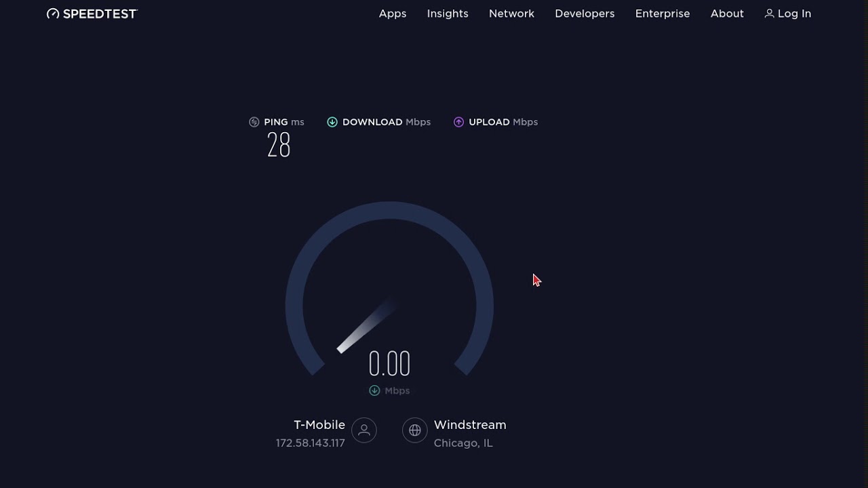Click the download icon below the gauge
This screenshot has height=488, width=868.
(374, 390)
